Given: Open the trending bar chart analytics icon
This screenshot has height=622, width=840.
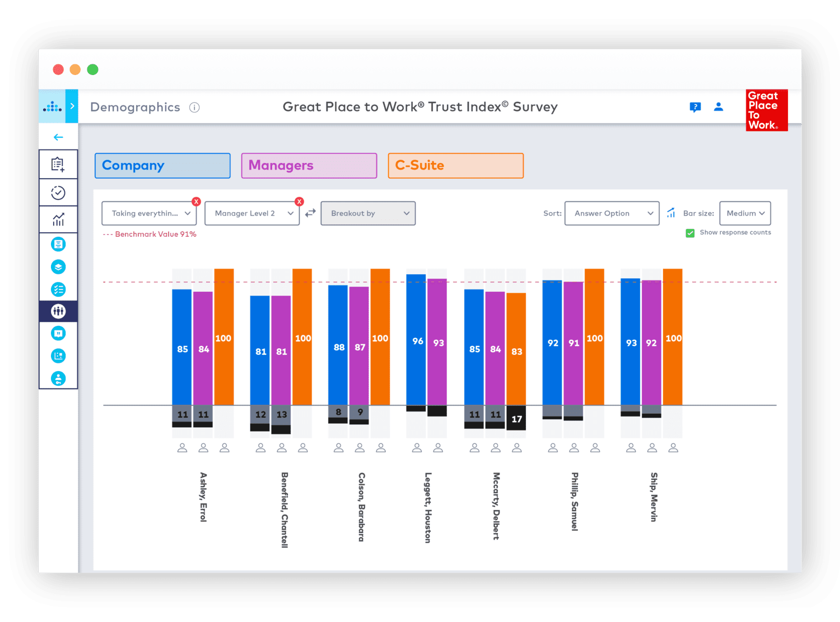Looking at the screenshot, I should 58,219.
